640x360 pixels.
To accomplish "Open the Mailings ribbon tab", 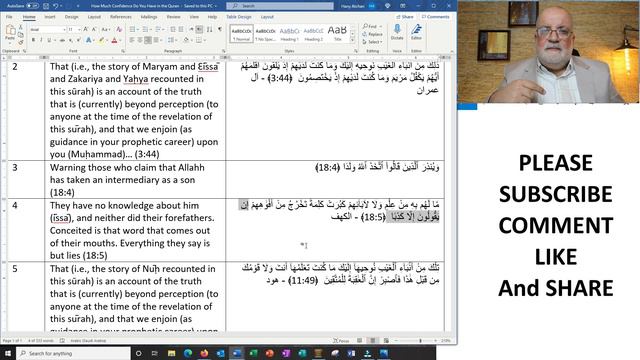I will pos(149,17).
